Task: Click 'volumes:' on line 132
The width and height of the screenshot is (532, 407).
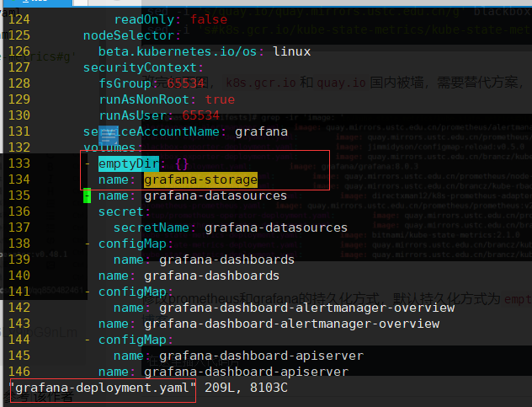Action: 113,147
